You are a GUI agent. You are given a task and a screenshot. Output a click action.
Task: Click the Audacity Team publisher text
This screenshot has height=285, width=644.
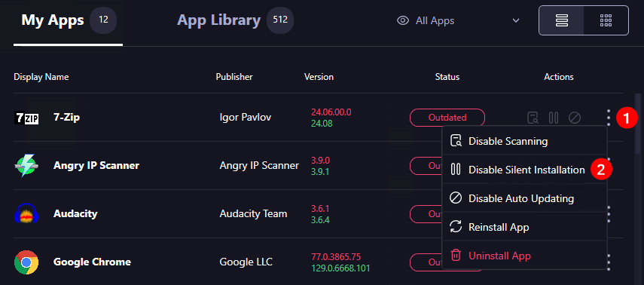[x=253, y=214]
